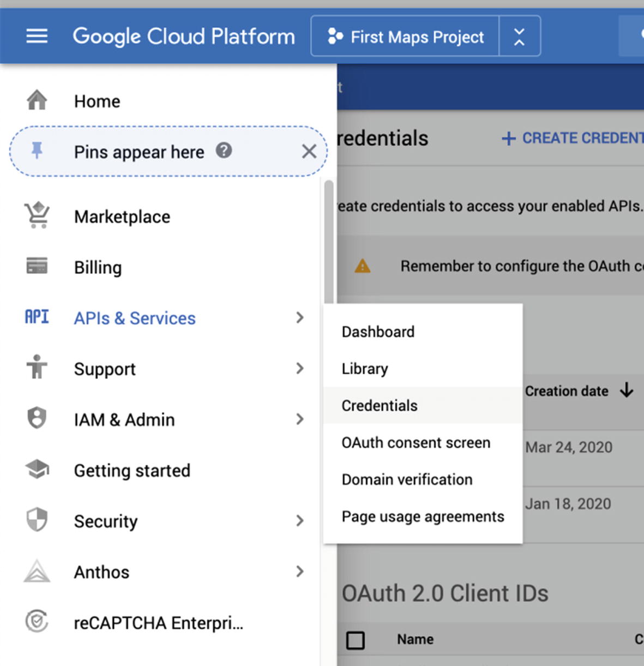The image size is (644, 666).
Task: Expand the Support submenu arrow
Action: (x=299, y=368)
